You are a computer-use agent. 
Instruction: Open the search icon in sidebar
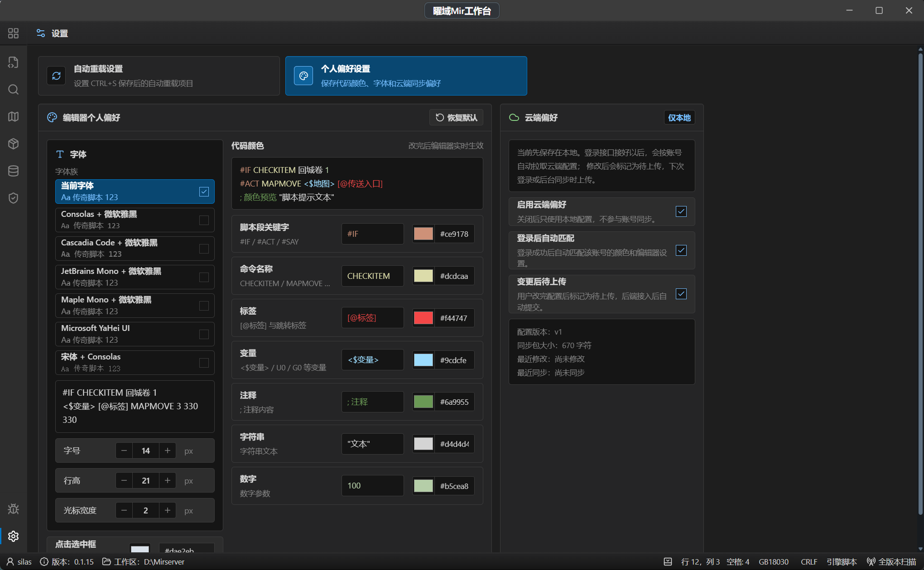pyautogui.click(x=13, y=89)
